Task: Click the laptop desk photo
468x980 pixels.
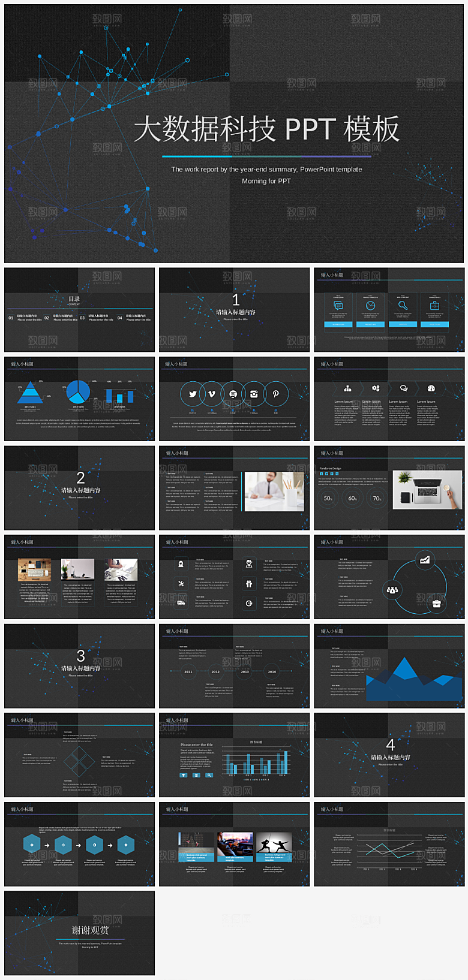Action: [x=427, y=489]
